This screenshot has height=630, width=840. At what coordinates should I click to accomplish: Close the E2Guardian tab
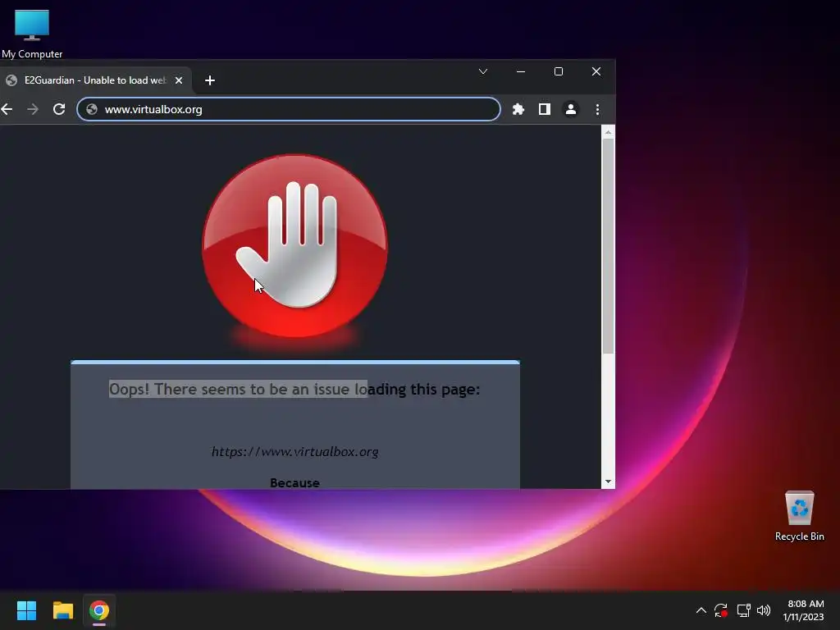179,80
